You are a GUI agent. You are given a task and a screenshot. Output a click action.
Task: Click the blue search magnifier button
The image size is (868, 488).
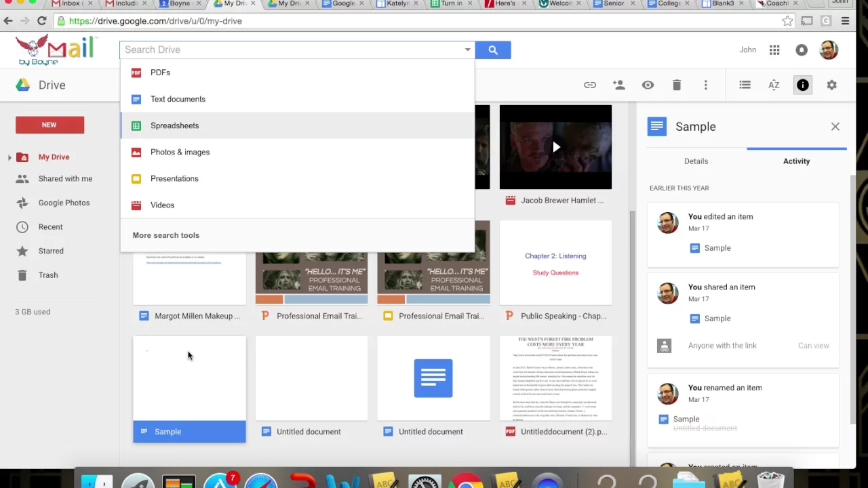493,49
